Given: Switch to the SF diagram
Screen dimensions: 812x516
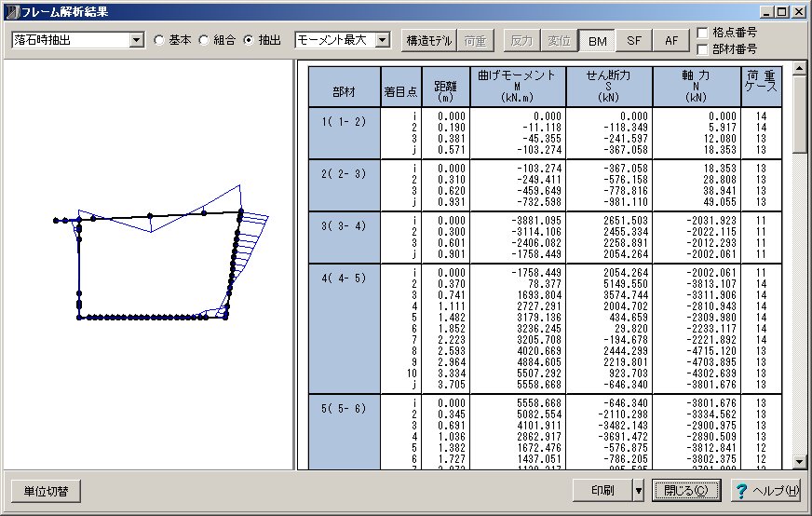Looking at the screenshot, I should 634,40.
